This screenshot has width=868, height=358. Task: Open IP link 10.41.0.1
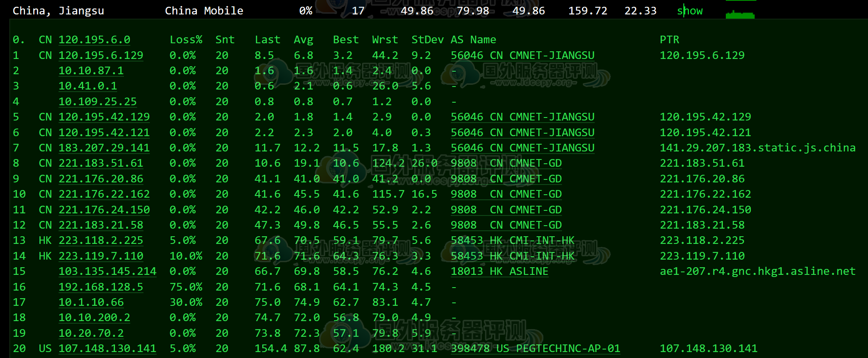coord(88,86)
